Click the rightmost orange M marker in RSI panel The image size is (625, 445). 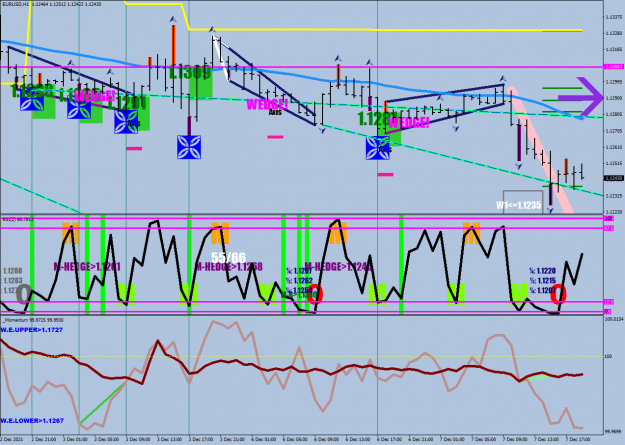pos(472,234)
